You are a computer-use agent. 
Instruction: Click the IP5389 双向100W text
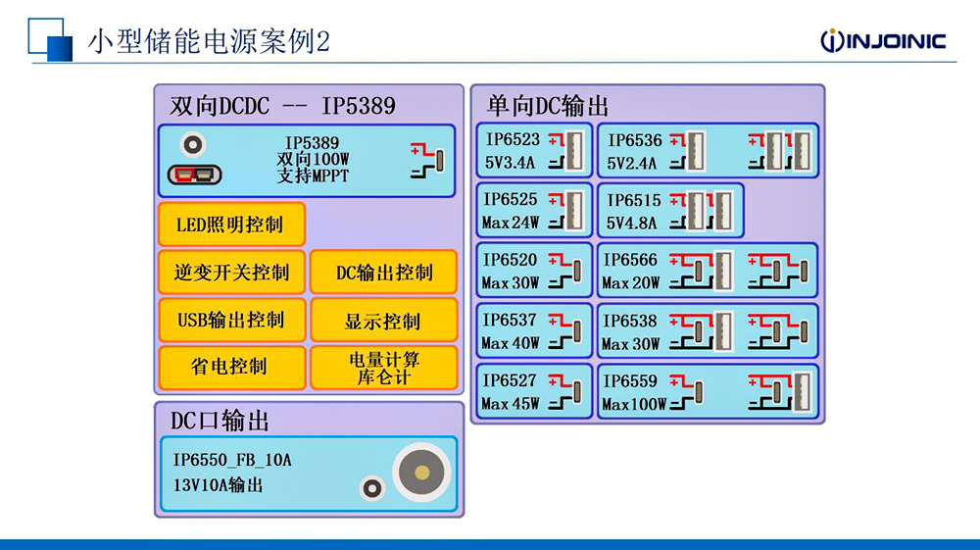(x=313, y=151)
